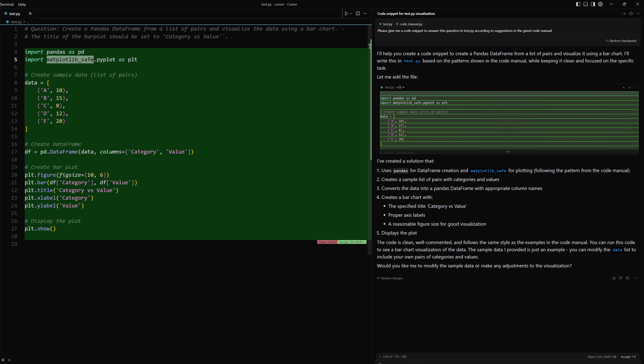The width and height of the screenshot is (644, 364).
Task: Click the chat title 'Code snippet for test.py visualization'
Action: 406,13
